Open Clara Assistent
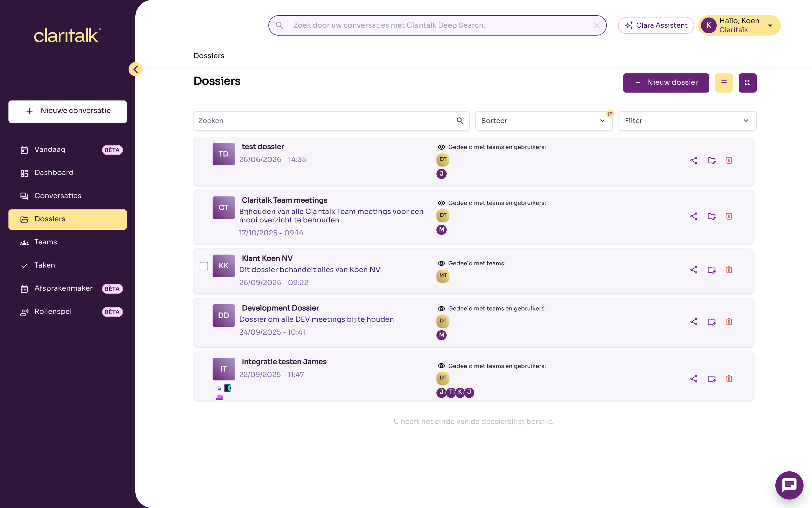 656,25
